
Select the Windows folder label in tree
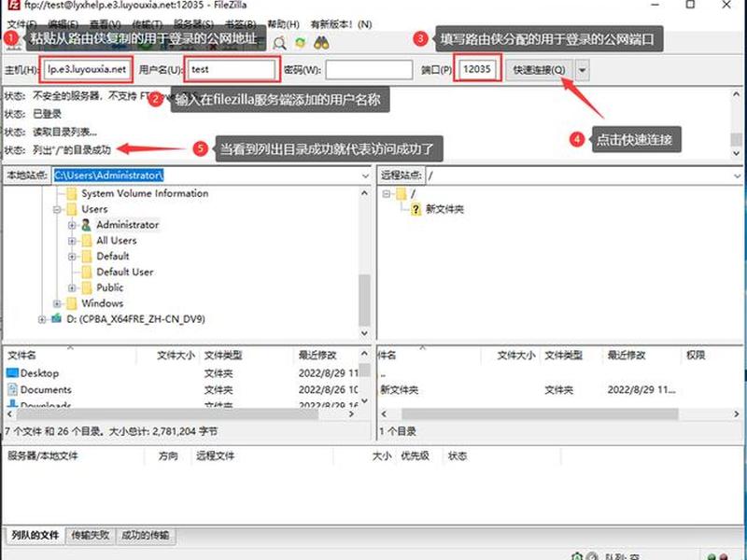click(102, 303)
